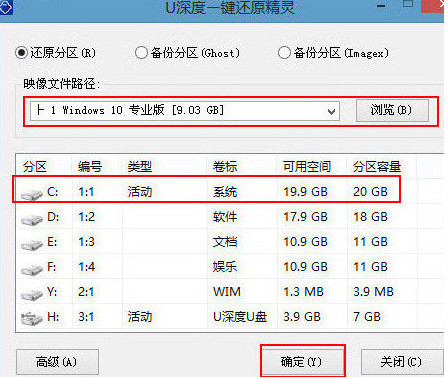The height and width of the screenshot is (379, 448).
Task: Click the 关闭(C) close button
Action: [x=401, y=362]
